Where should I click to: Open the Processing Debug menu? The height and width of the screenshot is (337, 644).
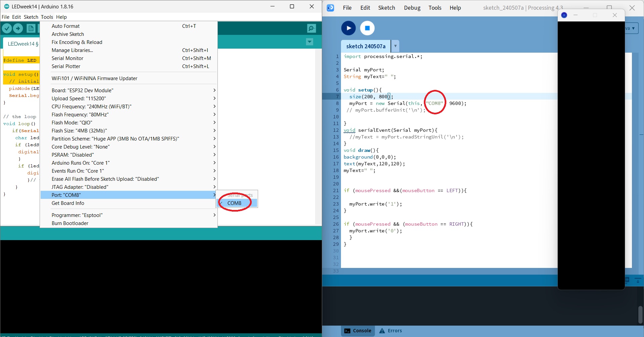click(x=412, y=8)
